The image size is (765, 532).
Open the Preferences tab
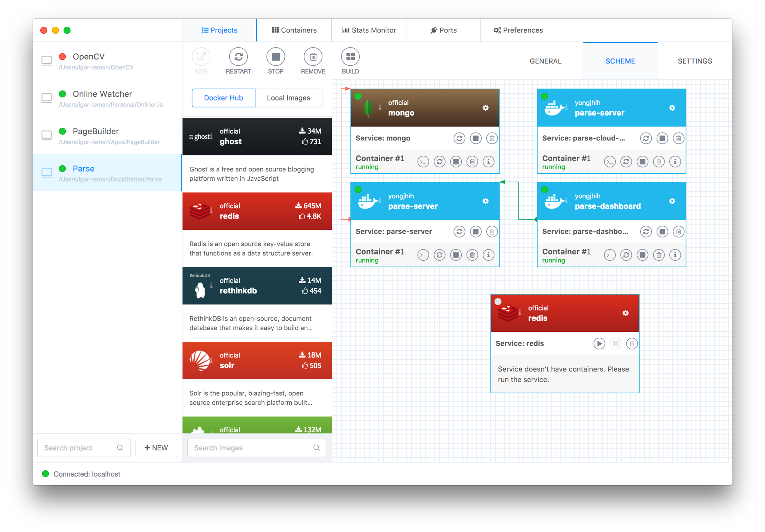click(518, 30)
